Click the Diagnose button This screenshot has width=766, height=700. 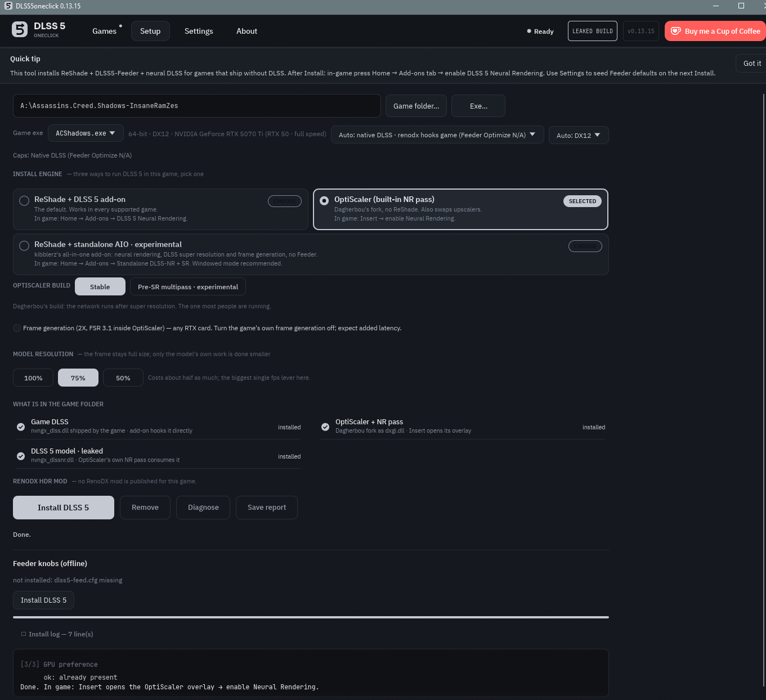203,508
